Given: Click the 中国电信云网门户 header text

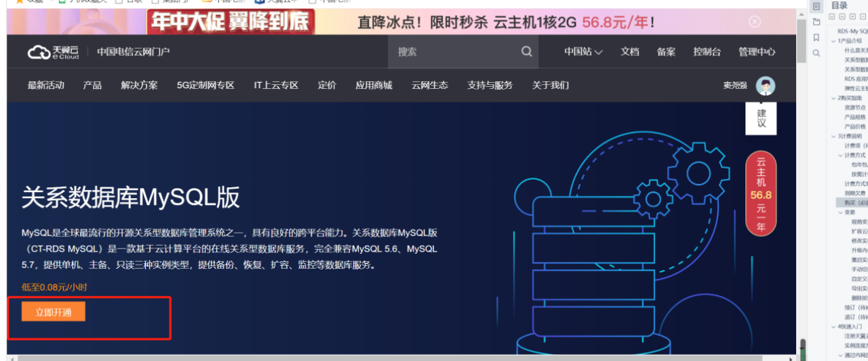Looking at the screenshot, I should [133, 52].
